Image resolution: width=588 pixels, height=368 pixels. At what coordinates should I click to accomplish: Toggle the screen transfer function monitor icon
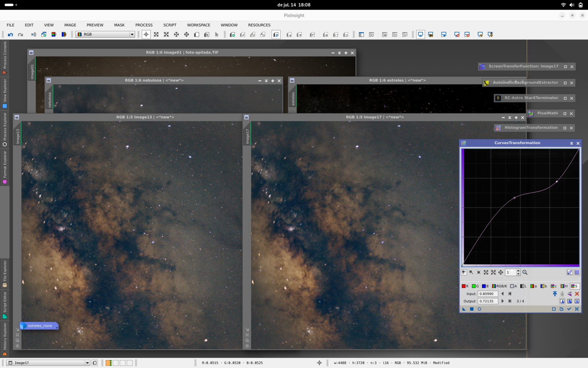[x=420, y=34]
